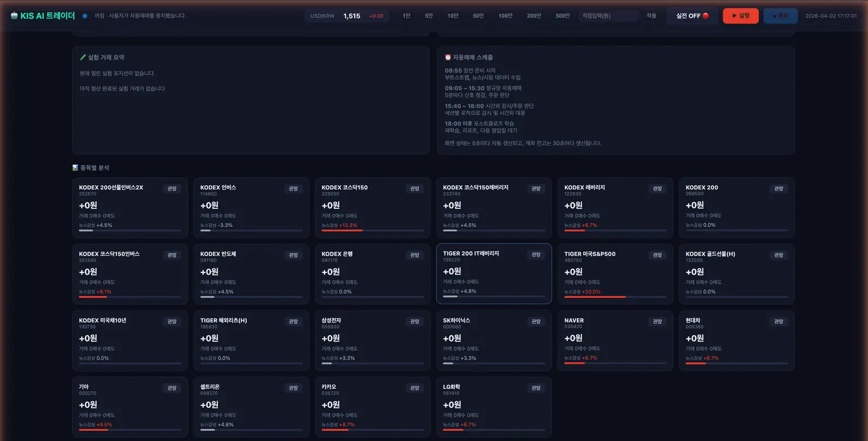868x441 pixels.
Task: Select the 5만 amount preset
Action: (x=429, y=16)
